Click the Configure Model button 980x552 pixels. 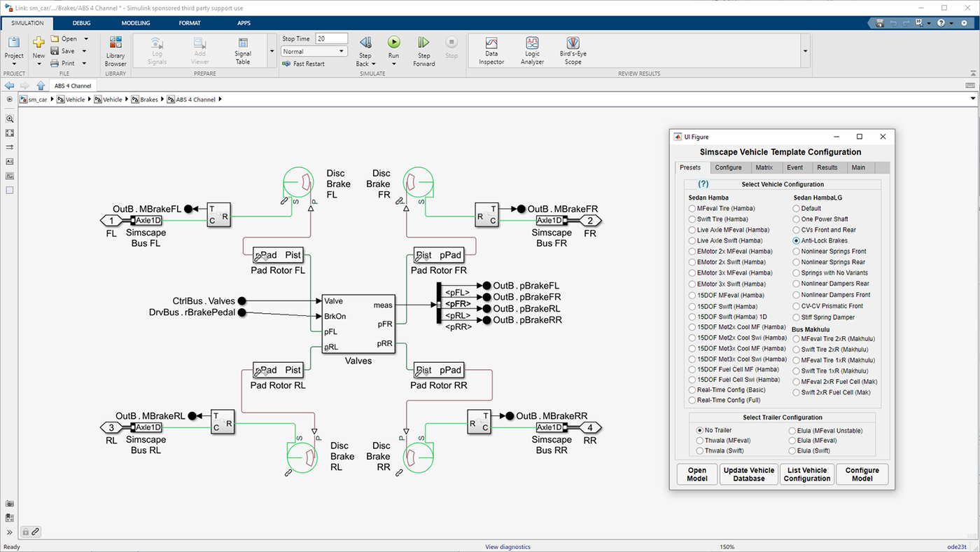pos(862,474)
